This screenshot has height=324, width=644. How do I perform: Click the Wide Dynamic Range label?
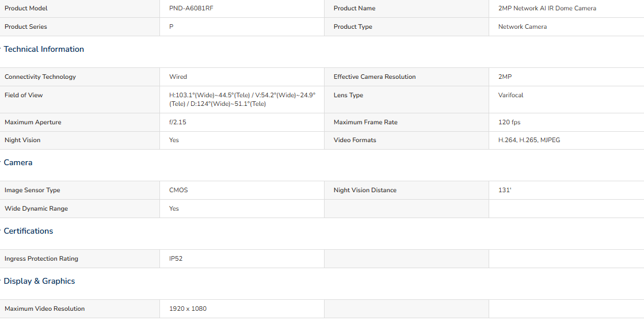click(36, 208)
